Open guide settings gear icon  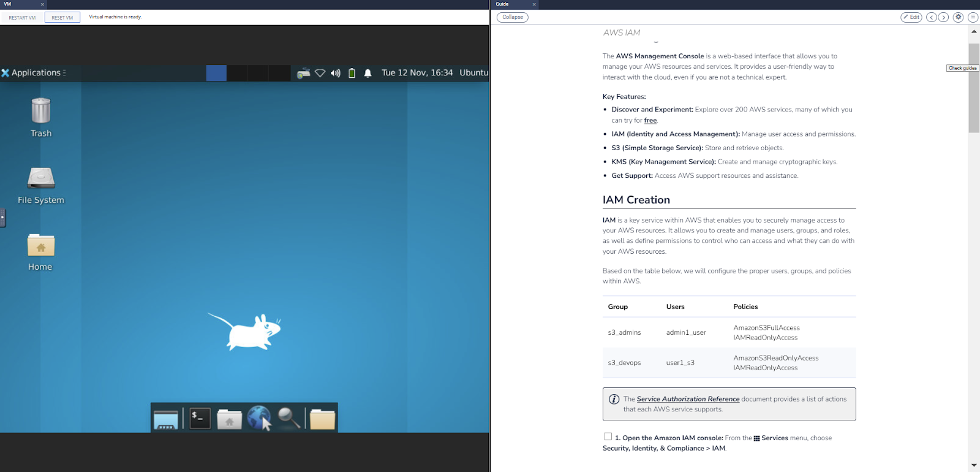point(959,17)
